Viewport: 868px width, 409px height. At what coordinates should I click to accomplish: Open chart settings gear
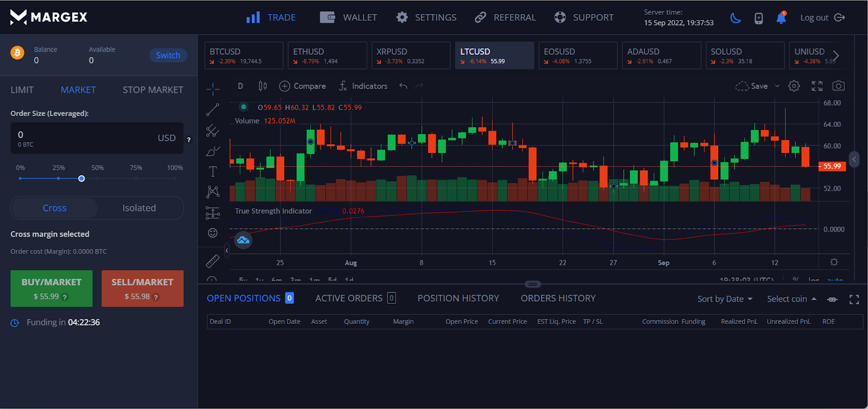point(794,86)
